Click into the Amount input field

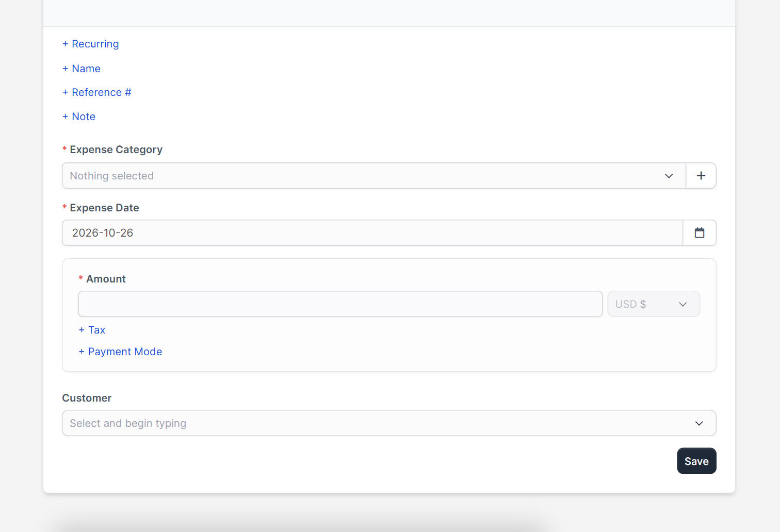(x=340, y=304)
